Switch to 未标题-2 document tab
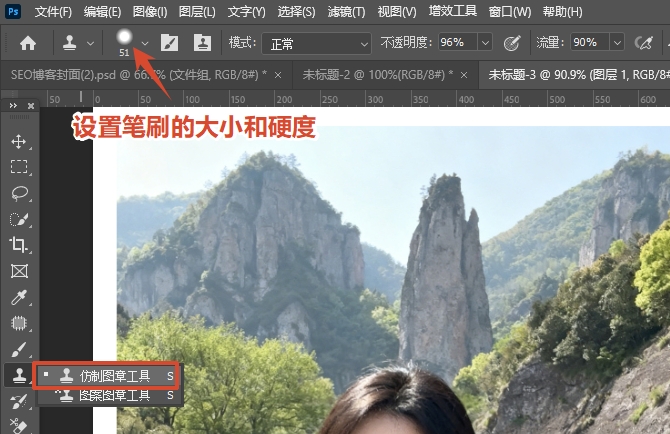This screenshot has height=434, width=670. [378, 75]
